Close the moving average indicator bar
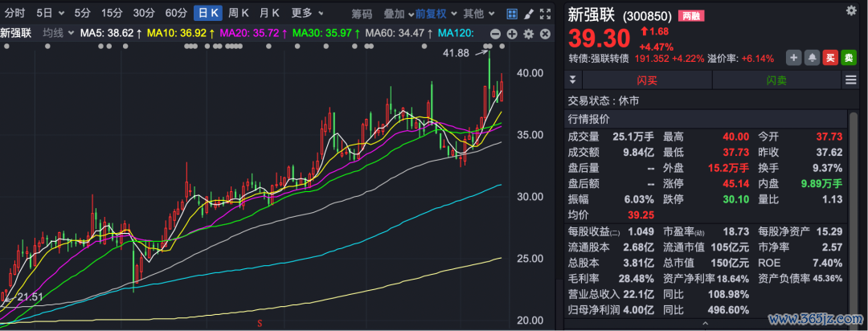The image size is (868, 331). point(545,34)
